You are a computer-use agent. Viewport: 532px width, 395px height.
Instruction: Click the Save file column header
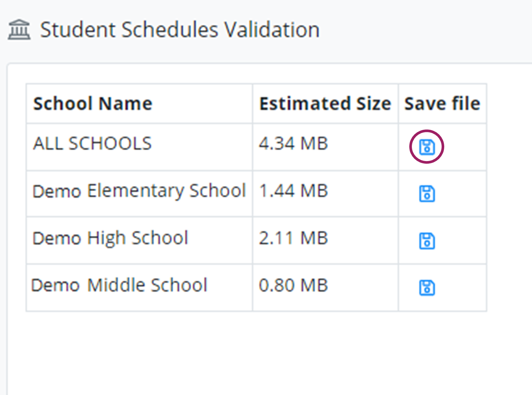[442, 103]
